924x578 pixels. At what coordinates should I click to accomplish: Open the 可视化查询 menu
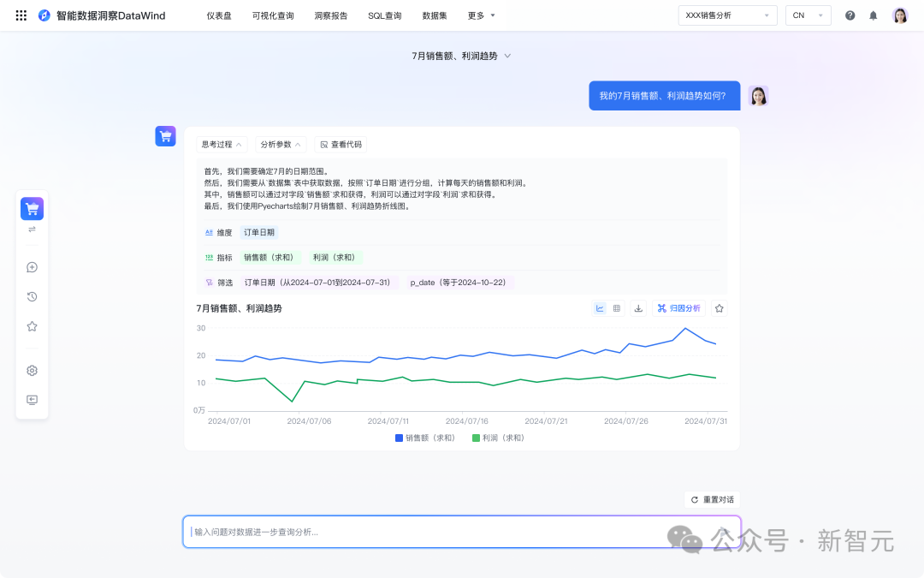pyautogui.click(x=273, y=16)
